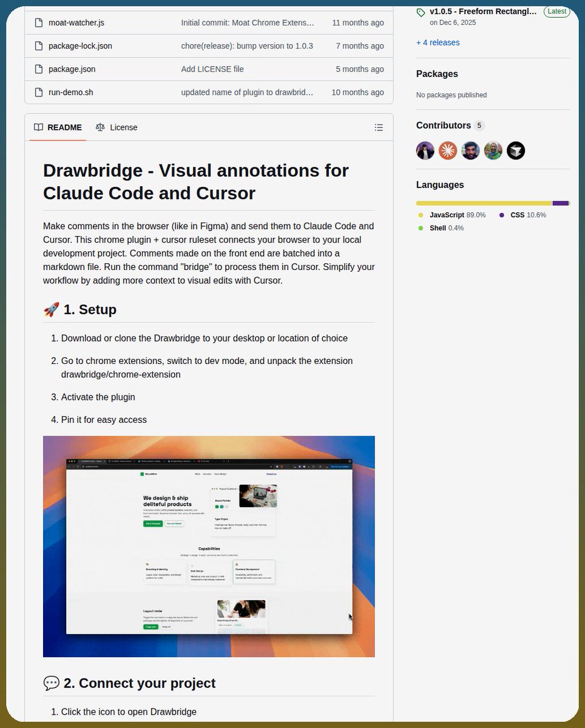Open the '+ 4 releases' link
The image size is (585, 728).
point(438,42)
